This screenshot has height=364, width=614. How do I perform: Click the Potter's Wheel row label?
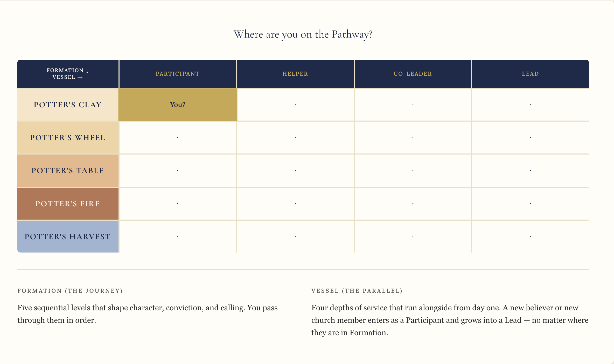point(68,138)
